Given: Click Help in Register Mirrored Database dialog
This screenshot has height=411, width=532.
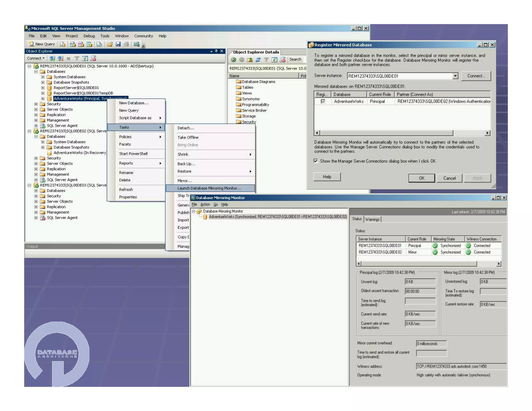Looking at the screenshot, I should tap(327, 177).
